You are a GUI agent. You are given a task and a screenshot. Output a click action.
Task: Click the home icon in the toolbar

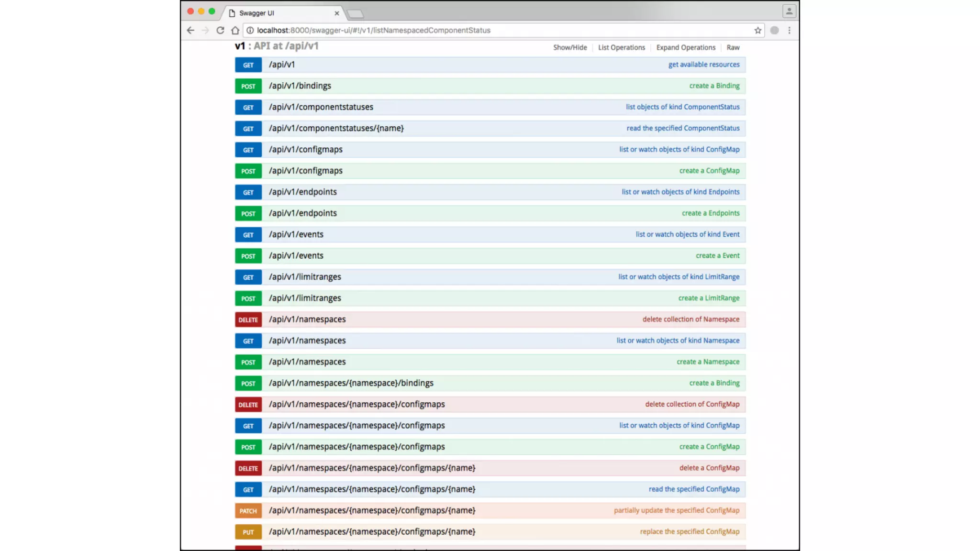[235, 30]
